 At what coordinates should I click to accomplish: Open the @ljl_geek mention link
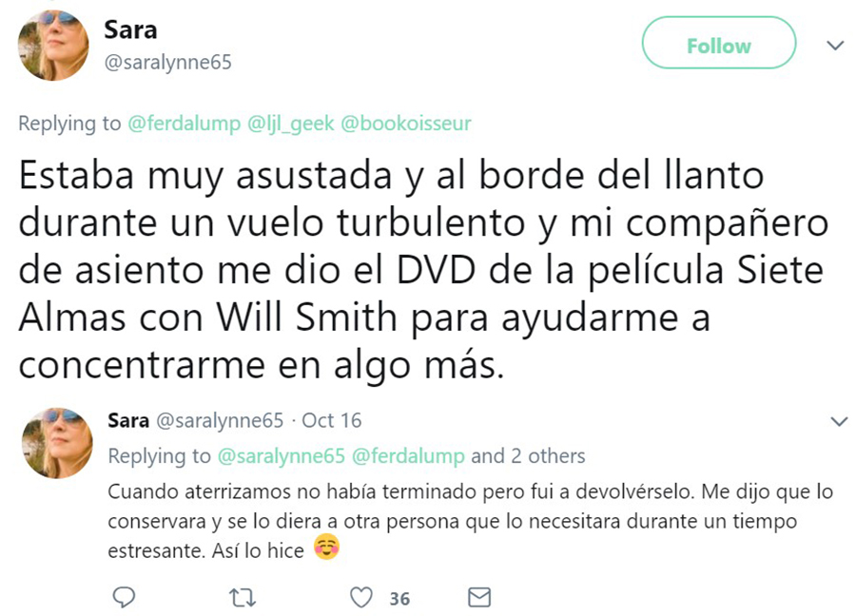point(290,124)
